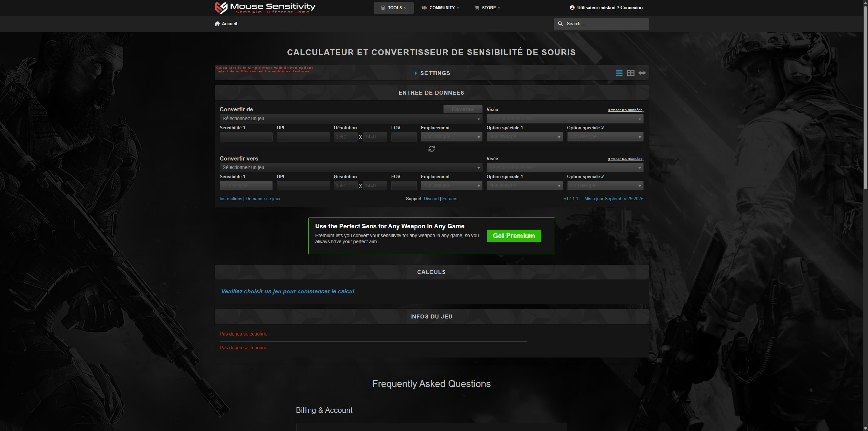Click the first DPI input field
Image resolution: width=868 pixels, height=431 pixels.
[x=303, y=137]
